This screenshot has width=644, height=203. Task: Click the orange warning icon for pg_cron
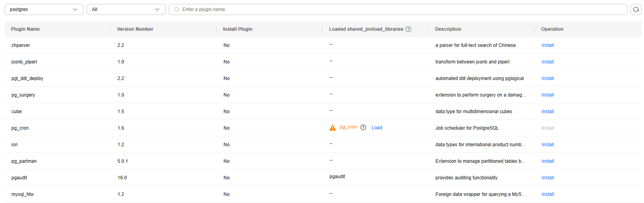(333, 128)
